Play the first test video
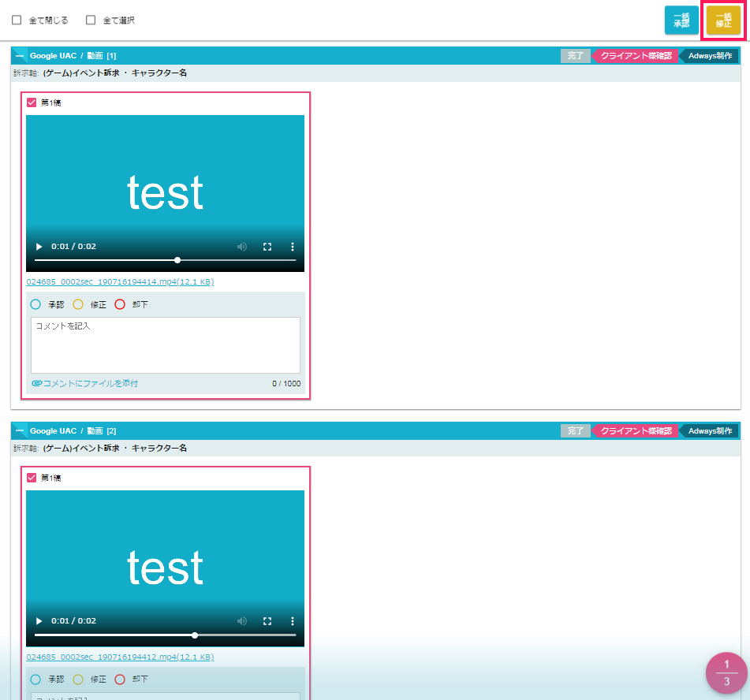This screenshot has width=750, height=700. point(39,247)
